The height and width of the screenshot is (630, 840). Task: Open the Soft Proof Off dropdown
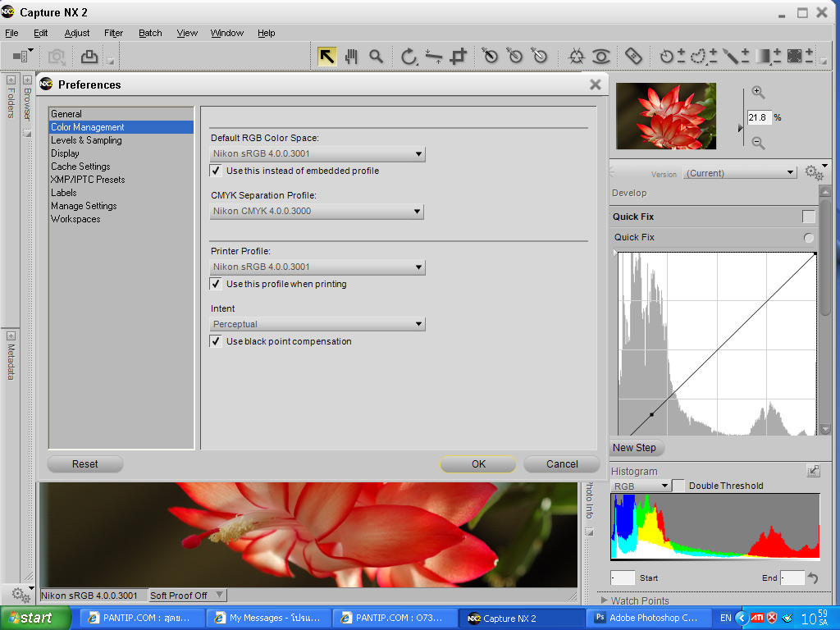click(x=186, y=596)
